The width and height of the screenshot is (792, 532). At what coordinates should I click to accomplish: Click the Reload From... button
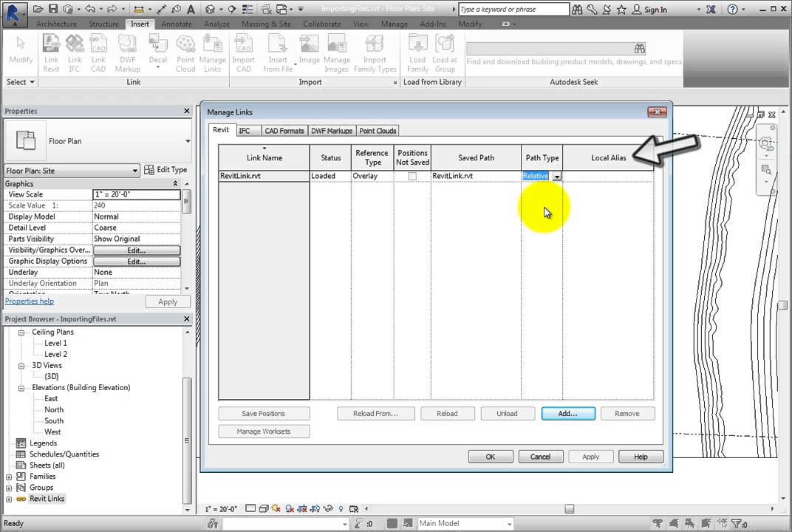[x=376, y=413]
